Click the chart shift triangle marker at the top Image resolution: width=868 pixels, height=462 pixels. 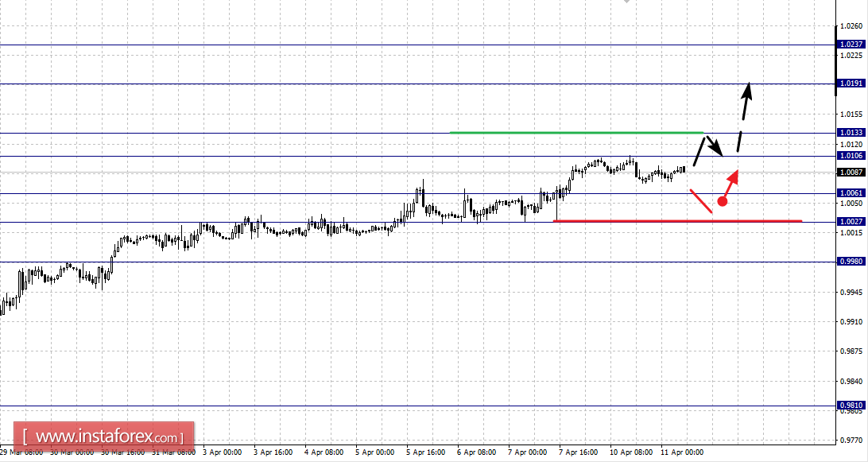(x=626, y=2)
